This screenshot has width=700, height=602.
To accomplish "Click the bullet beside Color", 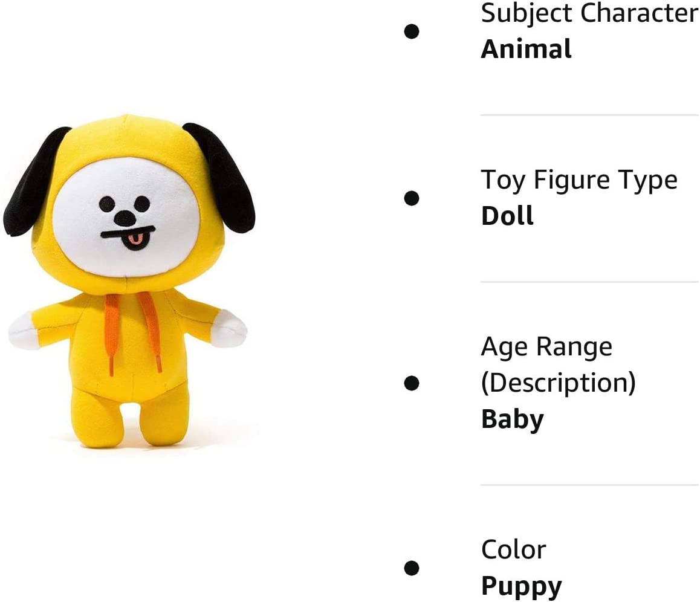I will 412,568.
